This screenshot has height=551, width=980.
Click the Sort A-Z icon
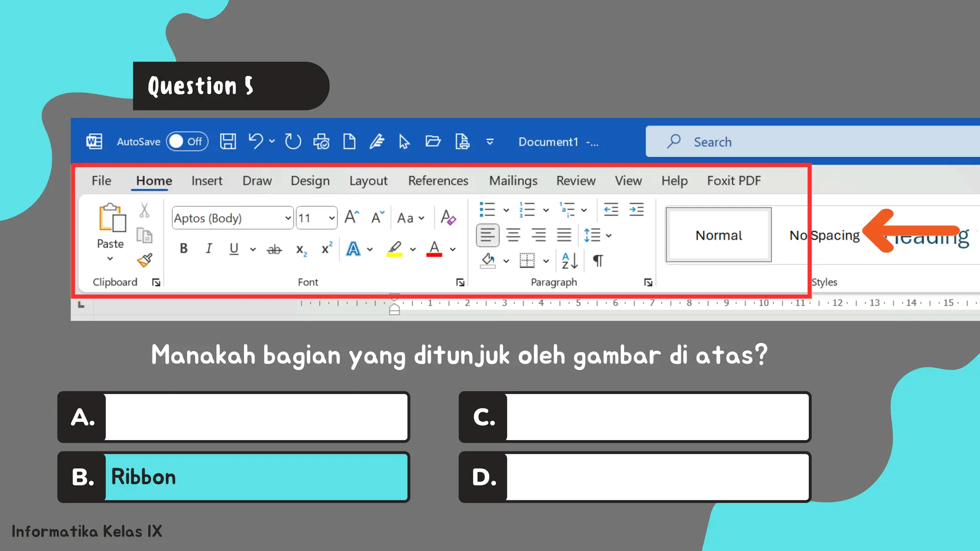pos(570,261)
